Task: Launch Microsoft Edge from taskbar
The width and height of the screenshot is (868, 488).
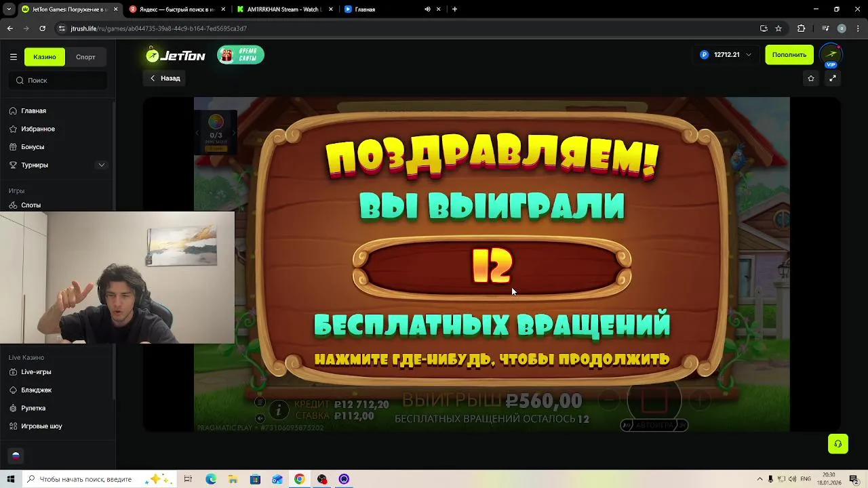Action: tap(211, 479)
